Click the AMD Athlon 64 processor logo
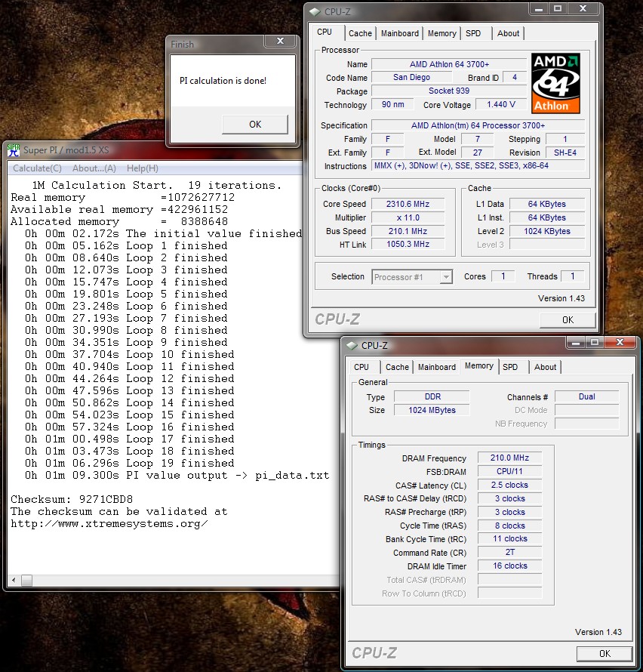643x672 pixels. (555, 83)
